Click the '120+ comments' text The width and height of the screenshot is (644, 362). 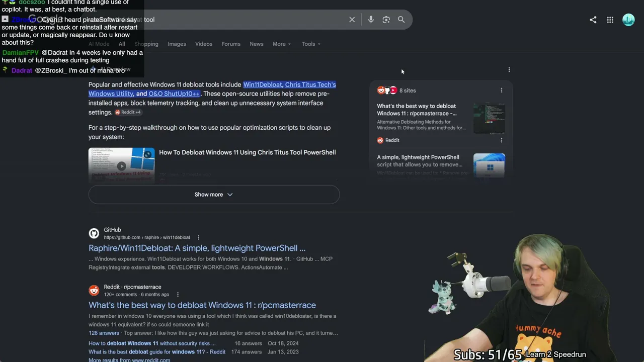[x=120, y=295]
